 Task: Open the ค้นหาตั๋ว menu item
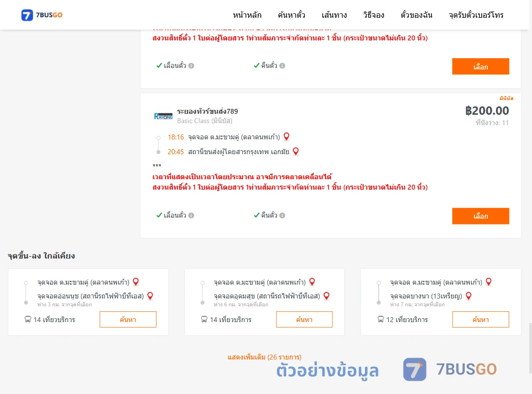click(x=292, y=15)
